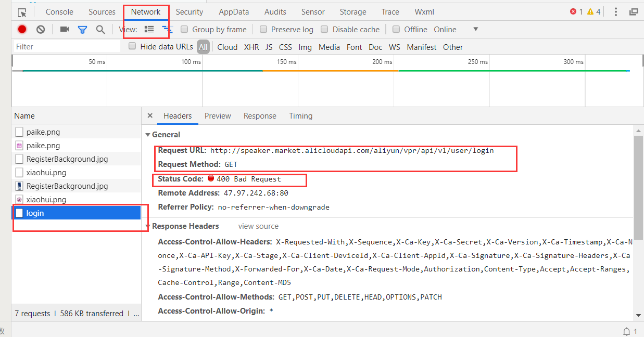Screen dimensions: 644x337
Task: Click the 400 Bad Request status
Action: click(x=249, y=179)
